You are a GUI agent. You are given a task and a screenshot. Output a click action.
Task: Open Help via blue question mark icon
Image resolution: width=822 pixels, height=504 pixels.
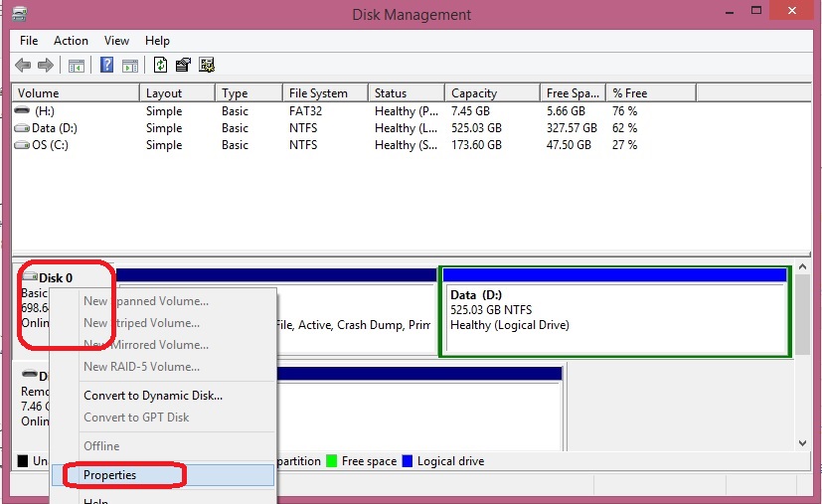pyautogui.click(x=106, y=66)
